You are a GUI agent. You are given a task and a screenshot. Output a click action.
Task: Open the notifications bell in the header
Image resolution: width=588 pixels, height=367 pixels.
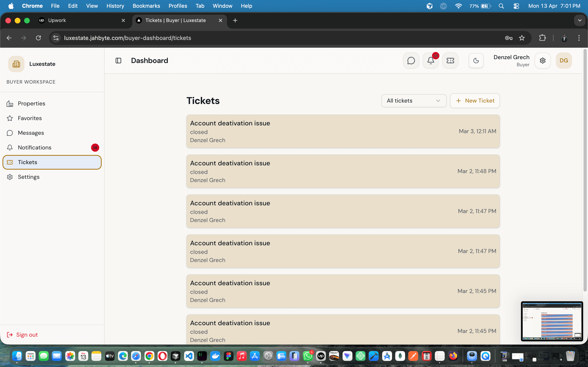[x=431, y=60]
